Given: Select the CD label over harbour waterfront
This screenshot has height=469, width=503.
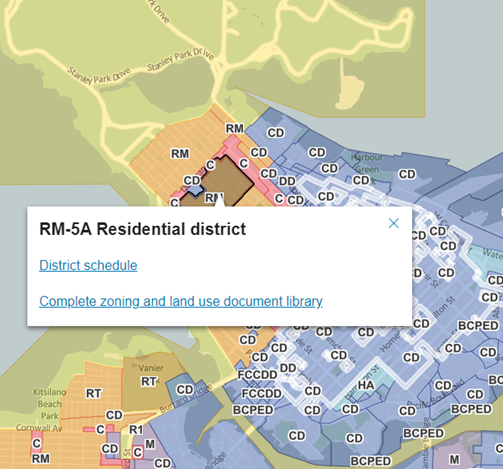Looking at the screenshot, I should tap(407, 174).
